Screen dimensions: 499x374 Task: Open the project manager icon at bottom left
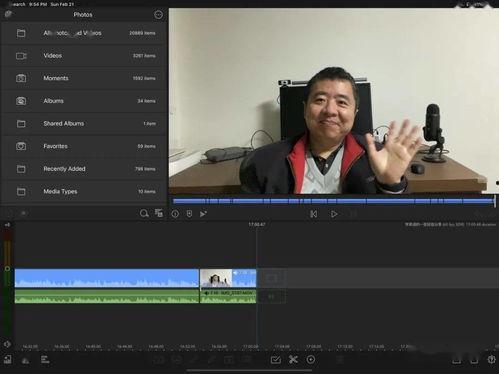tap(8, 359)
